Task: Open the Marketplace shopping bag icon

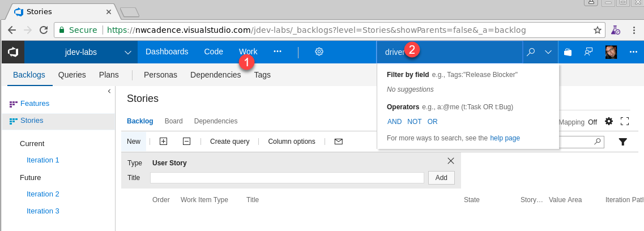Action: coord(568,52)
